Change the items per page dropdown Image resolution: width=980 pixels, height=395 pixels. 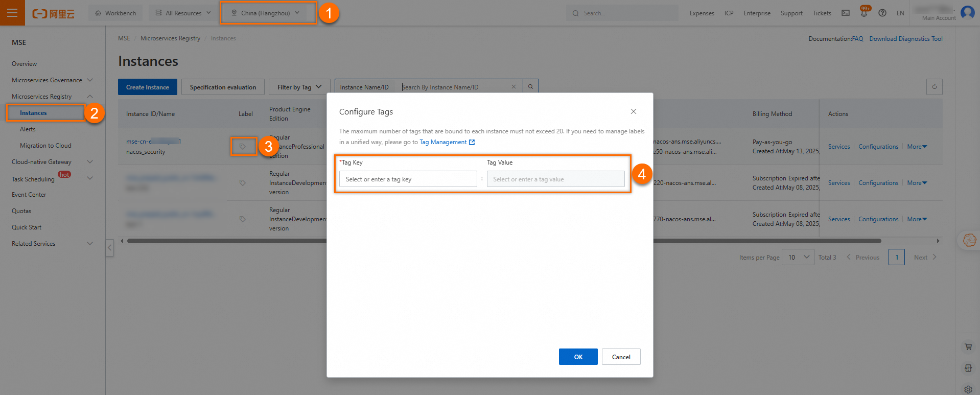point(798,257)
